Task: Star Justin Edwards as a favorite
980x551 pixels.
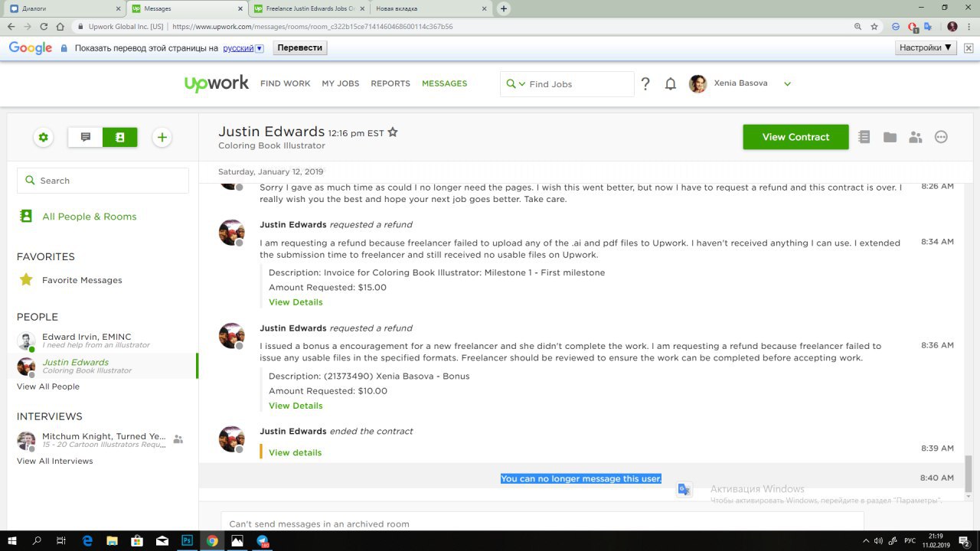Action: pyautogui.click(x=393, y=132)
